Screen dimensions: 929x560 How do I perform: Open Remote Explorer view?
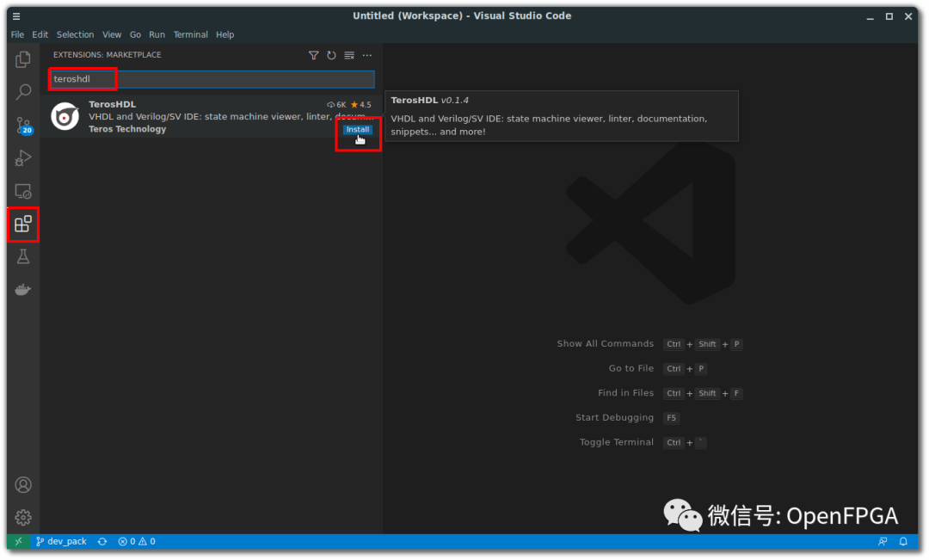23,192
